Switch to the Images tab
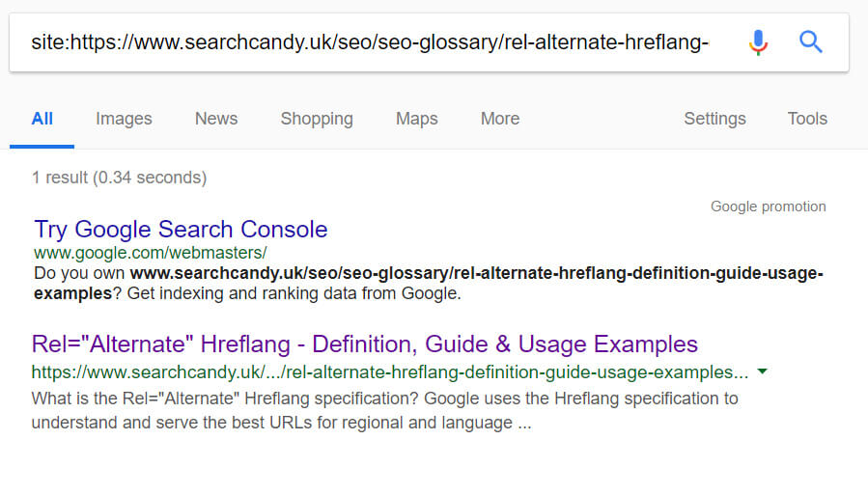The image size is (868, 495). tap(124, 119)
